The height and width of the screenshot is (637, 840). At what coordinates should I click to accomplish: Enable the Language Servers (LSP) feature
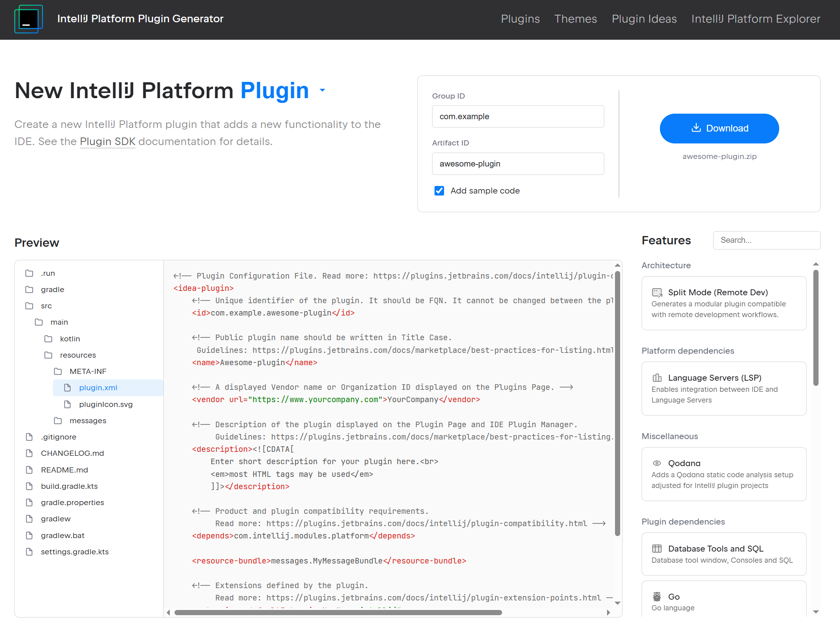[724, 389]
